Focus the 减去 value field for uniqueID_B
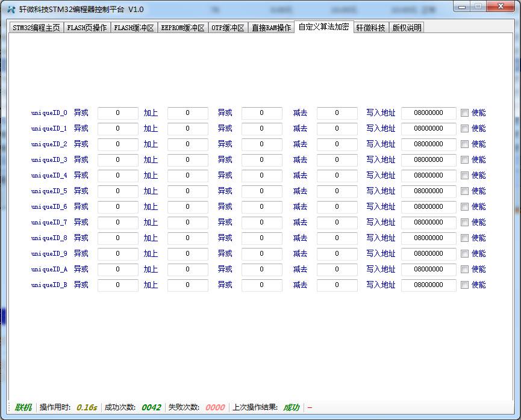This screenshot has height=420, width=521. (x=337, y=285)
